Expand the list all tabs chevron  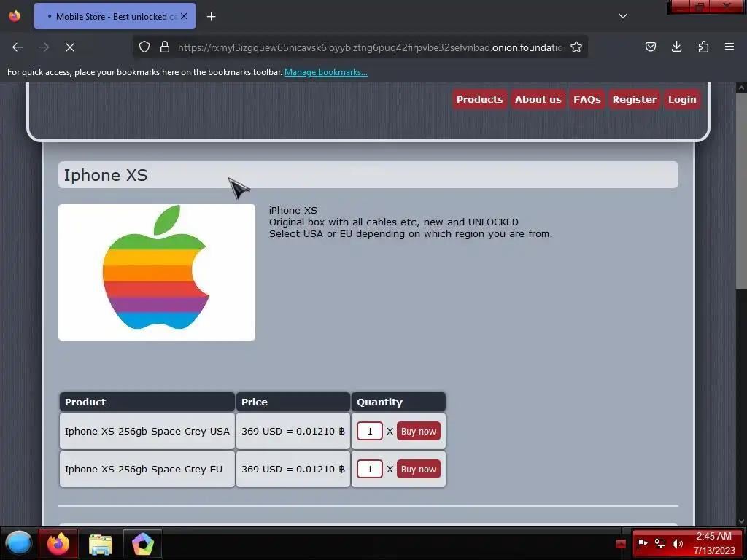(623, 16)
